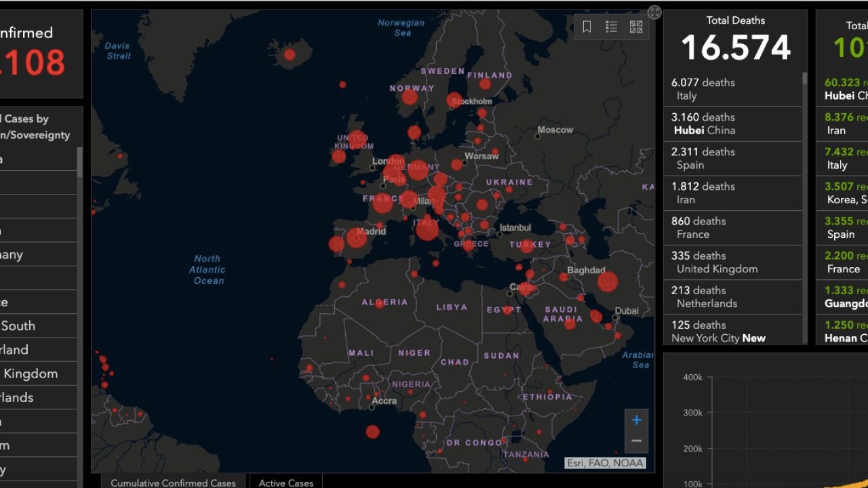This screenshot has height=488, width=868.
Task: Click the red case circle near Madrid
Action: (357, 237)
